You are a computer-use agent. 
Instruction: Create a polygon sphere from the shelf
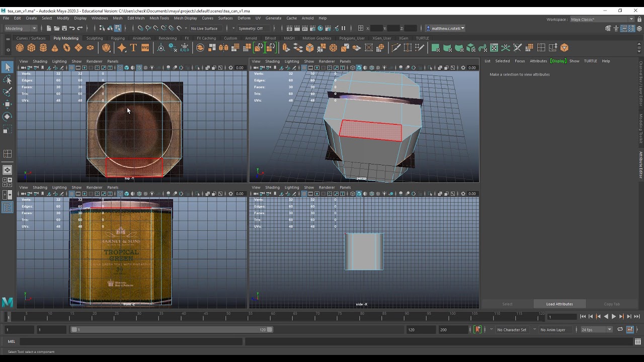[x=20, y=48]
